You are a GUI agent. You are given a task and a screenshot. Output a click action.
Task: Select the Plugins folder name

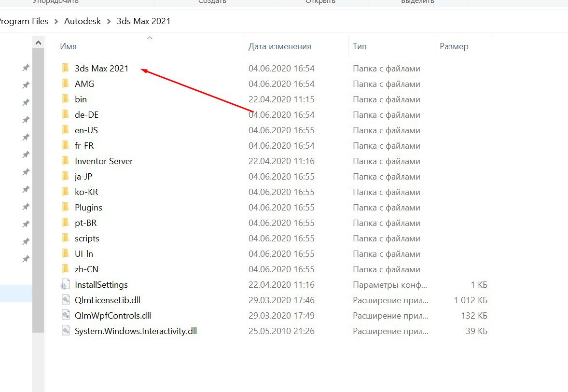tap(88, 207)
